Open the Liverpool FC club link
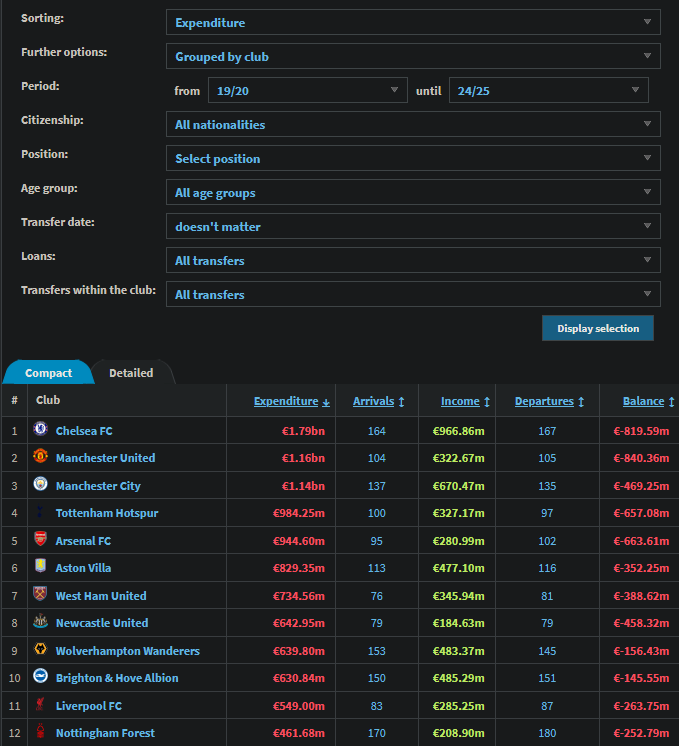Screen dimensions: 679x746 [89, 706]
